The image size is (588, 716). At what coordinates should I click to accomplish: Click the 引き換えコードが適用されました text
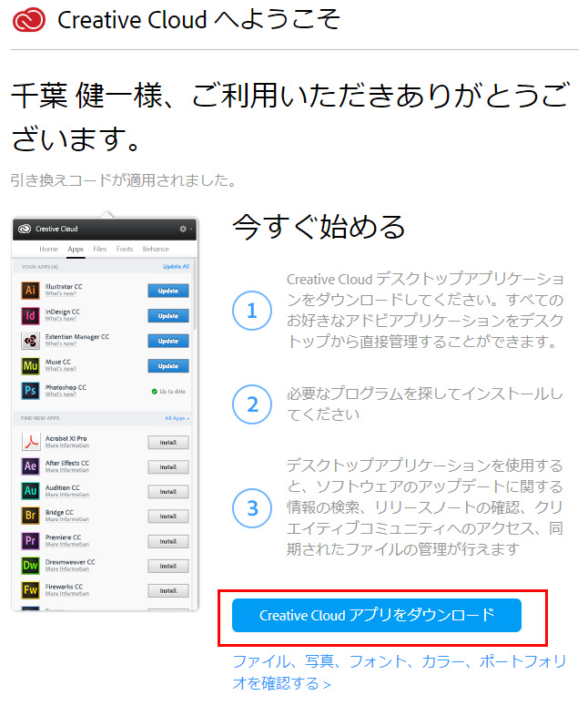[124, 180]
